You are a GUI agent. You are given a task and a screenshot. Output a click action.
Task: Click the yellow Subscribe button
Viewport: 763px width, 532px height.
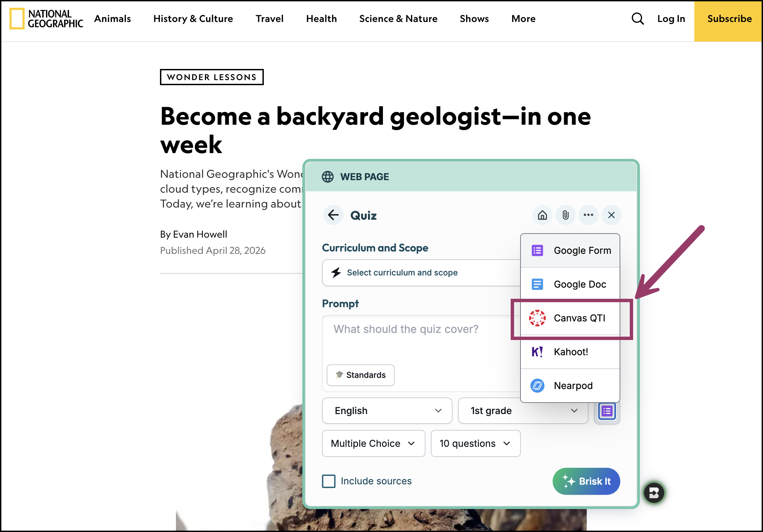[x=729, y=21]
